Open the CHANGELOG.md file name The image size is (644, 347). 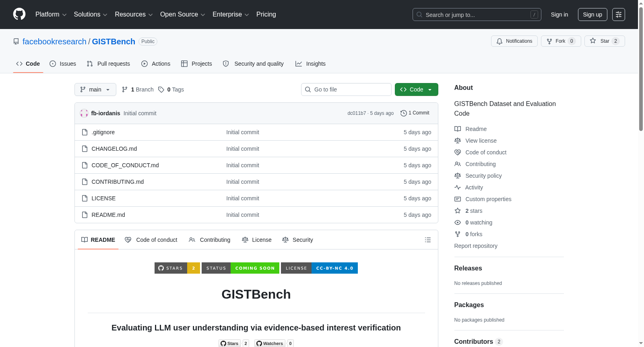tap(114, 149)
